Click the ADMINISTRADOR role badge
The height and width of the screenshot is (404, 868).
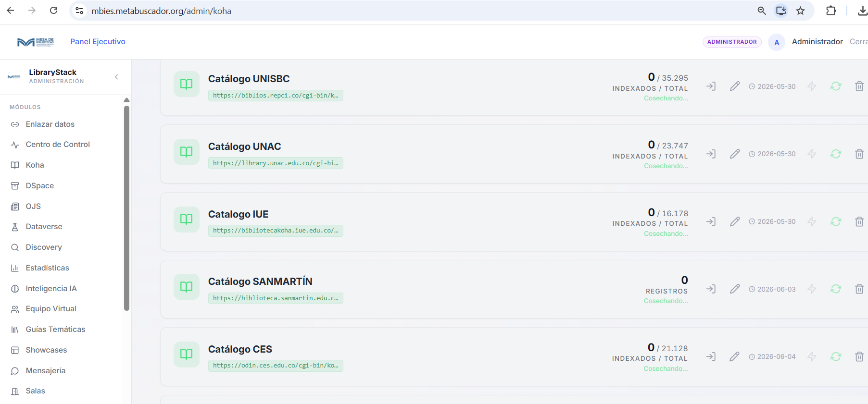coord(732,42)
